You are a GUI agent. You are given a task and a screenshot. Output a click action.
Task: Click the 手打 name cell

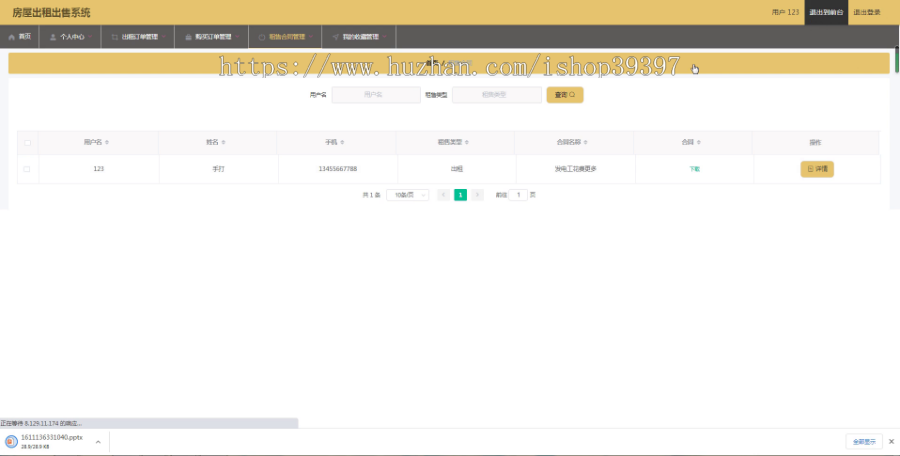(218, 169)
